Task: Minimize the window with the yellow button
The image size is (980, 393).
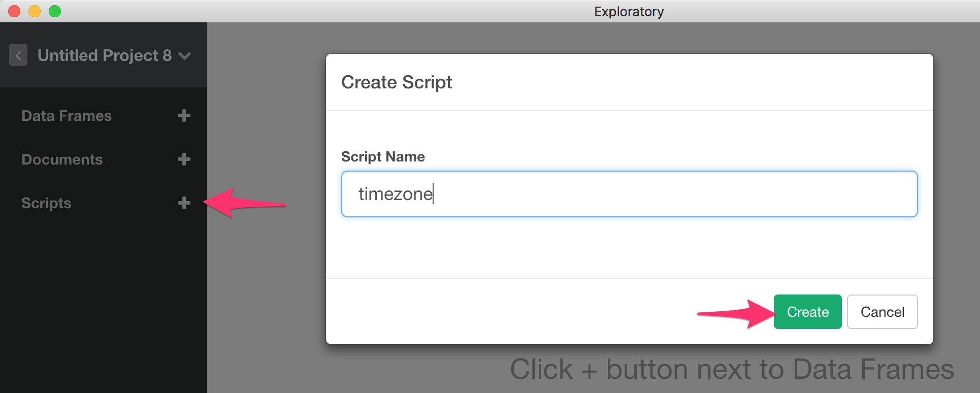Action: [35, 11]
